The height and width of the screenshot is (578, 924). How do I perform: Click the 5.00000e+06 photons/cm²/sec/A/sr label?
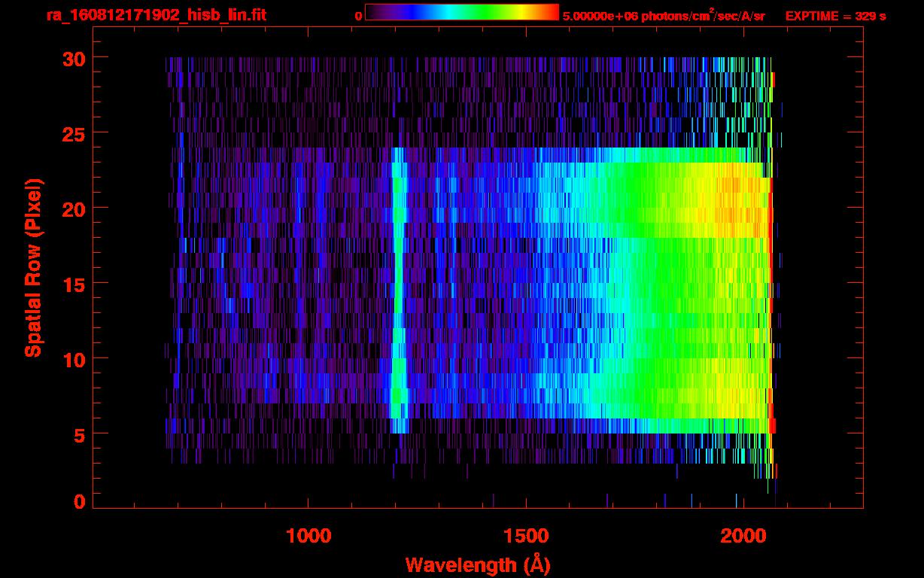(664, 15)
